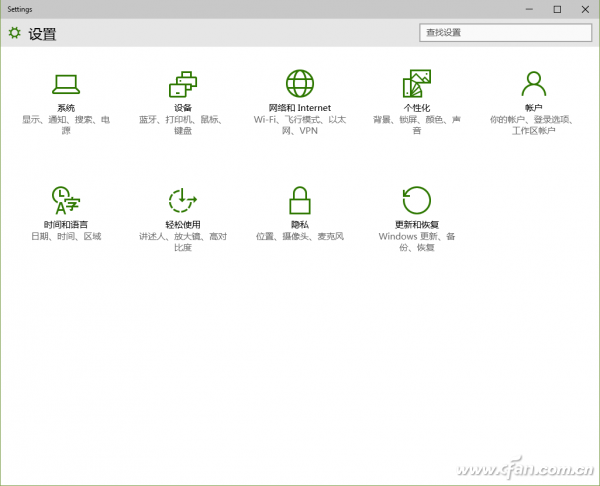
Task: Click the 轻松使用 label
Action: [x=183, y=225]
